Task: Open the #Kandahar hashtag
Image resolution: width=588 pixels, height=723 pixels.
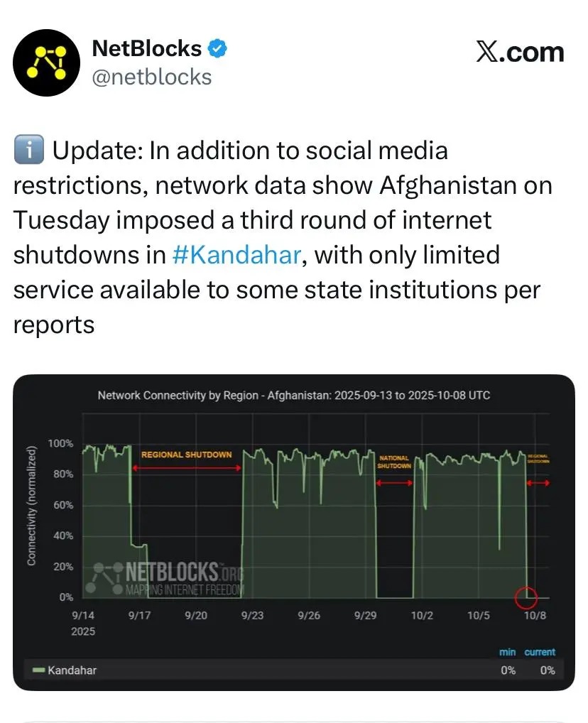Action: [236, 255]
